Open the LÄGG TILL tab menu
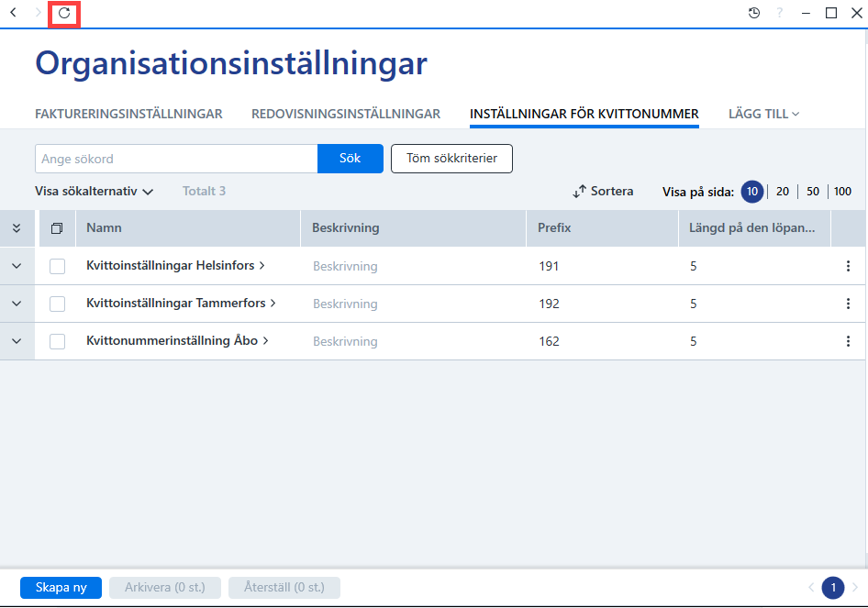Image resolution: width=868 pixels, height=608 pixels. click(763, 114)
